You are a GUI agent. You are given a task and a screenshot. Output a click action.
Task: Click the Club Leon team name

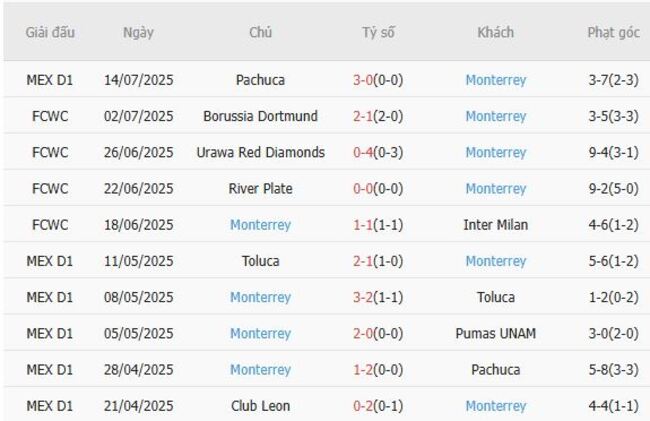(260, 406)
